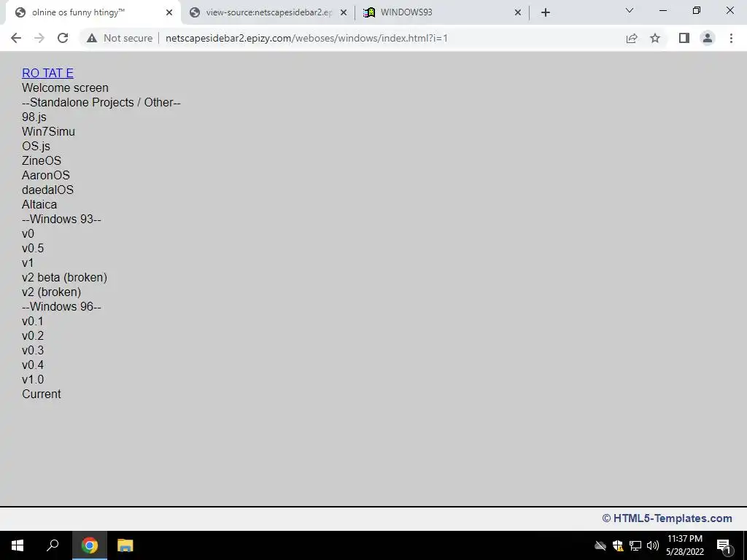Open the network tray icon

(x=635, y=545)
